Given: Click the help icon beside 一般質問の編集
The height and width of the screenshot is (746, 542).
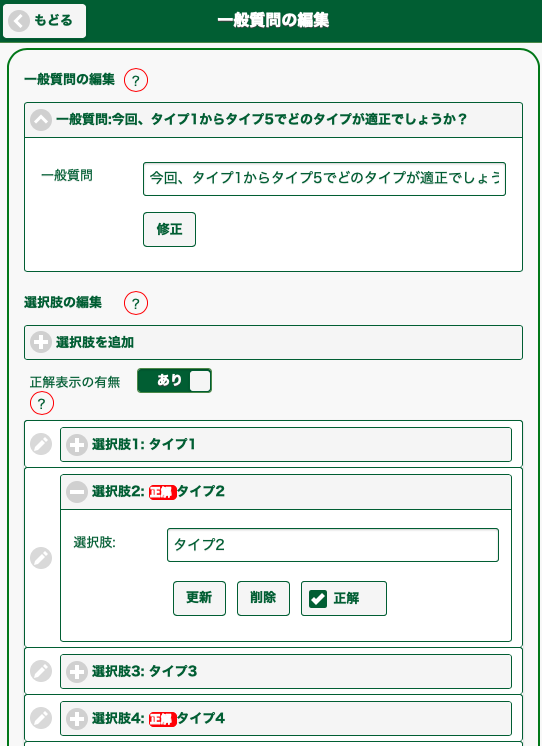Looking at the screenshot, I should [136, 80].
